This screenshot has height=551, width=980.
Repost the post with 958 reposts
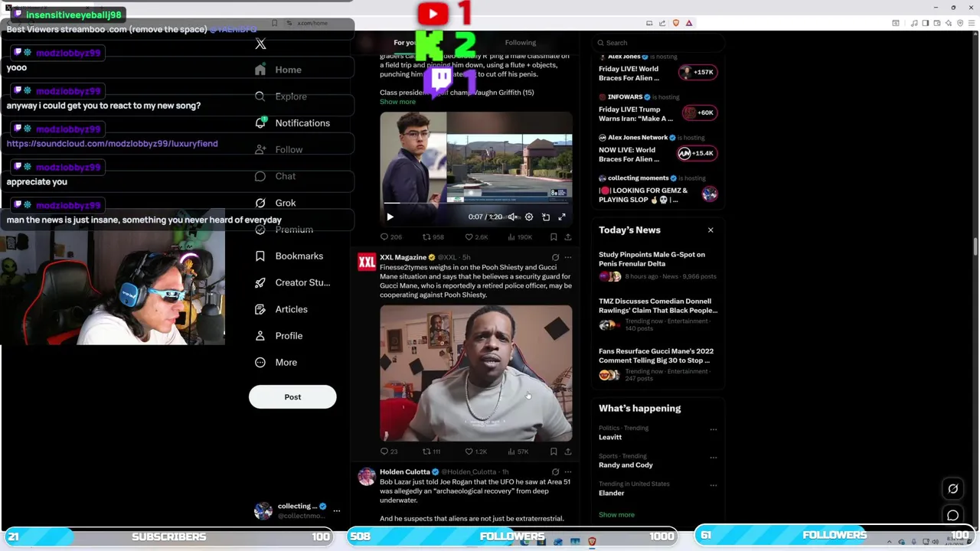[433, 237]
